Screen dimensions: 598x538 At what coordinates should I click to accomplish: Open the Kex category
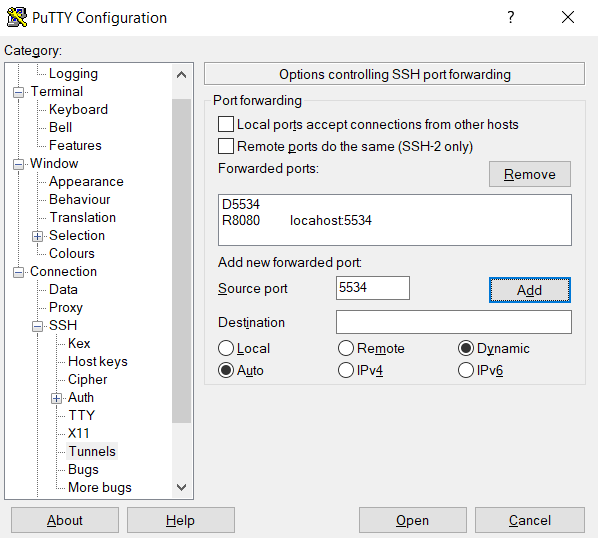[79, 343]
